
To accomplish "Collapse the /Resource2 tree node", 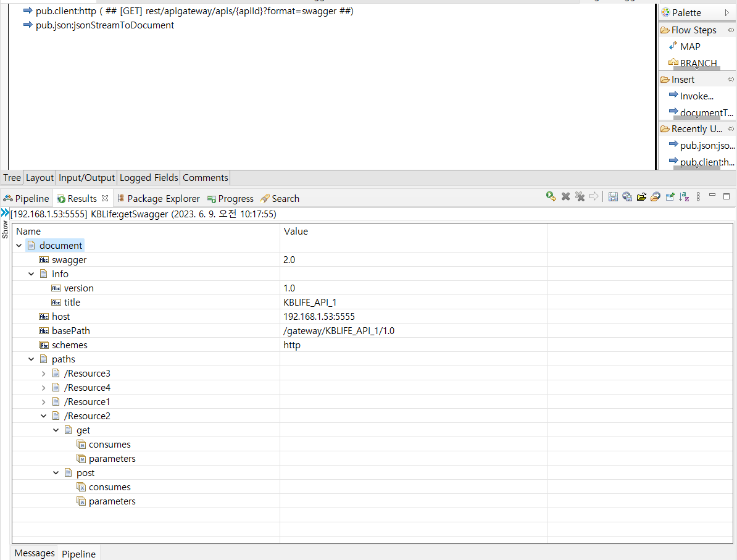I will click(x=43, y=416).
